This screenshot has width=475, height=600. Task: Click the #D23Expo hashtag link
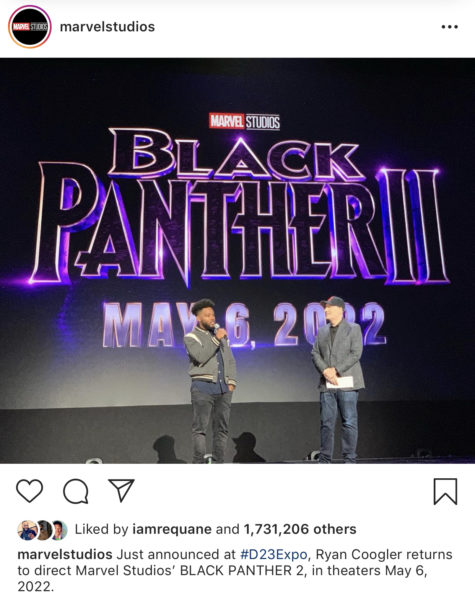coord(274,554)
